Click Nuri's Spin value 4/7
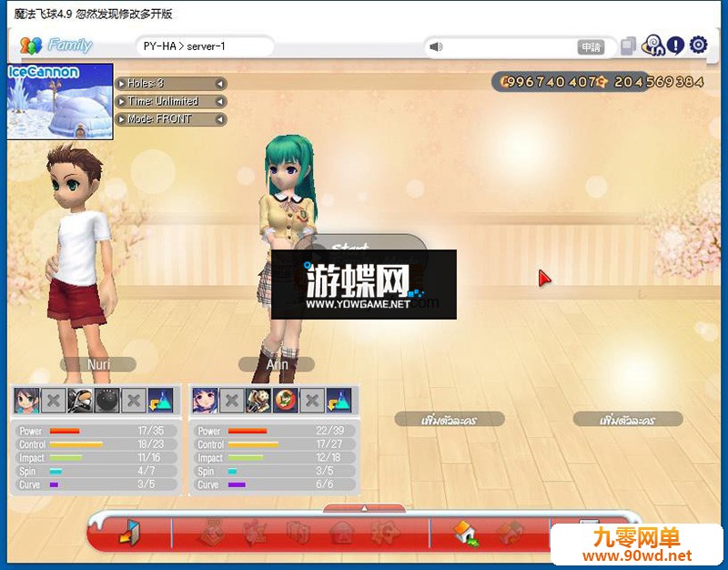The height and width of the screenshot is (570, 728). click(x=147, y=471)
